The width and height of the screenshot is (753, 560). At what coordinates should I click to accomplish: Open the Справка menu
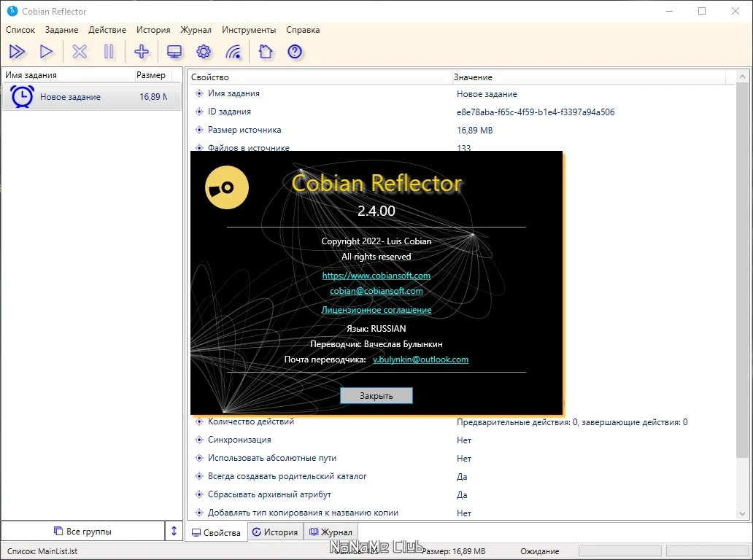coord(303,30)
